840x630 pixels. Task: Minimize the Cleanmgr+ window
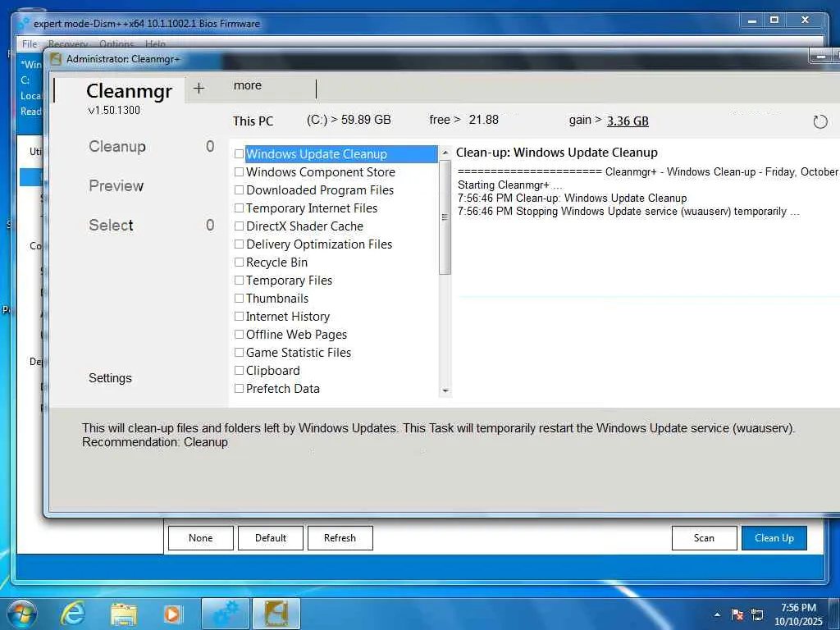point(819,56)
